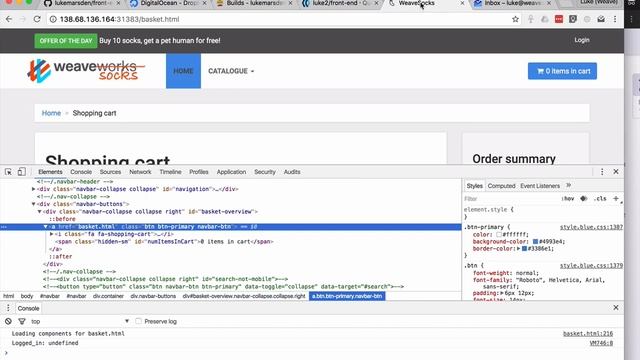This screenshot has height=360, width=640.
Task: Click the site info icon before the URL
Action: click(x=53, y=19)
